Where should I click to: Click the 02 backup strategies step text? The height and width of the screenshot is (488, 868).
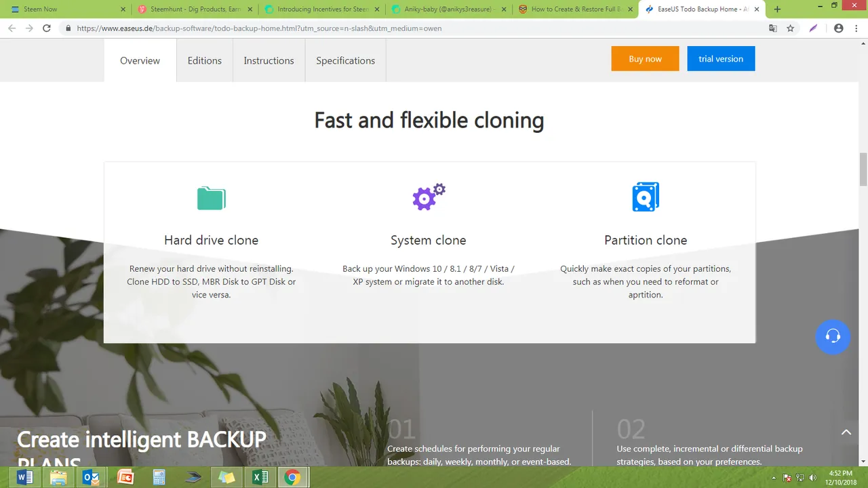click(x=709, y=455)
